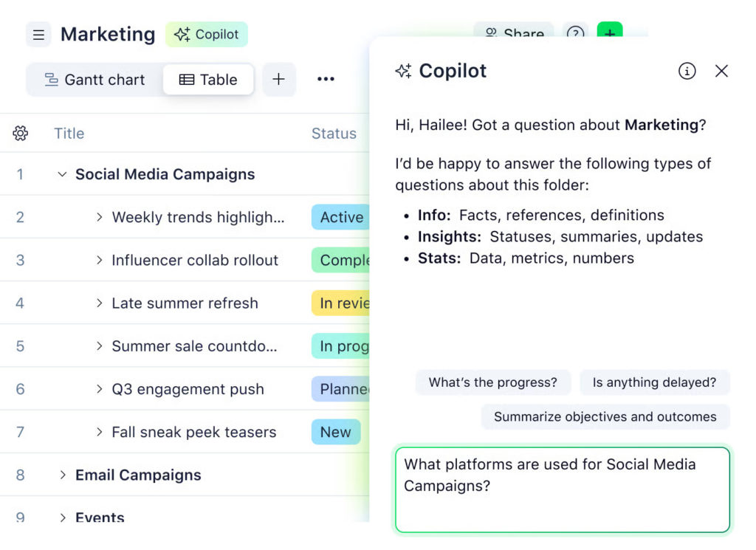Image resolution: width=756 pixels, height=550 pixels.
Task: Click the green plus button in the header
Action: (610, 34)
